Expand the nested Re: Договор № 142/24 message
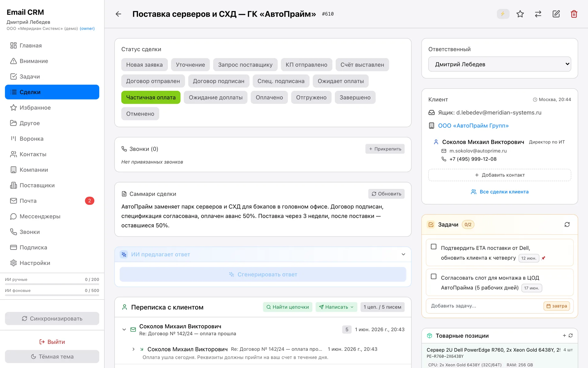Image resolution: width=588 pixels, height=368 pixels. coord(134,349)
